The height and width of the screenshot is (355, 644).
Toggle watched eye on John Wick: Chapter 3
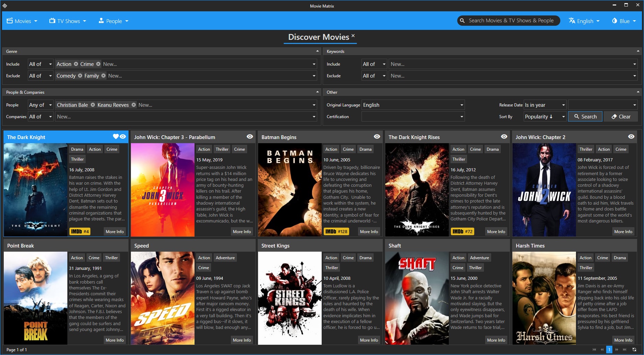[x=250, y=136]
